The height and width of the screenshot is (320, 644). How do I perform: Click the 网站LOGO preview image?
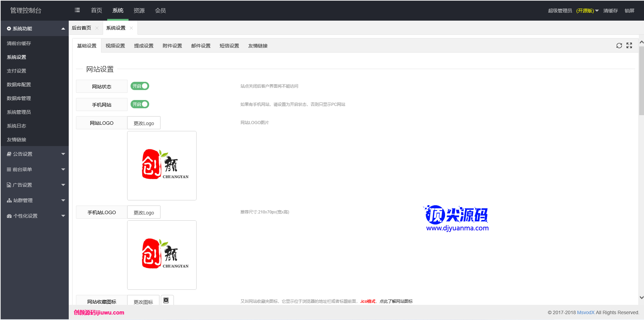[x=162, y=166]
